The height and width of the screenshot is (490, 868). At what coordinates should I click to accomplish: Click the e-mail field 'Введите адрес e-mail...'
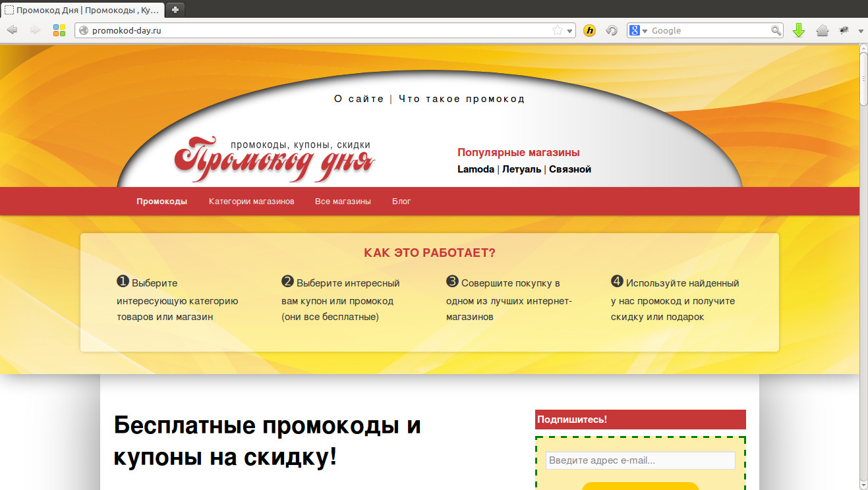(x=640, y=460)
